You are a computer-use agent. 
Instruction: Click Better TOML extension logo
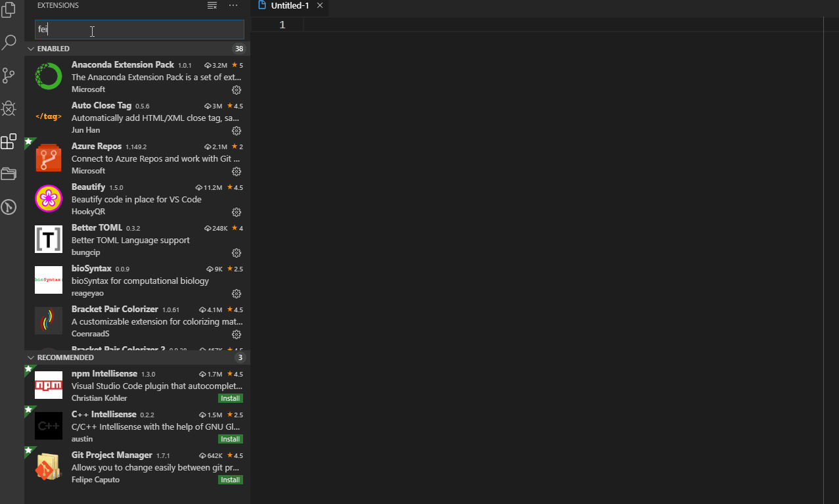click(x=49, y=239)
